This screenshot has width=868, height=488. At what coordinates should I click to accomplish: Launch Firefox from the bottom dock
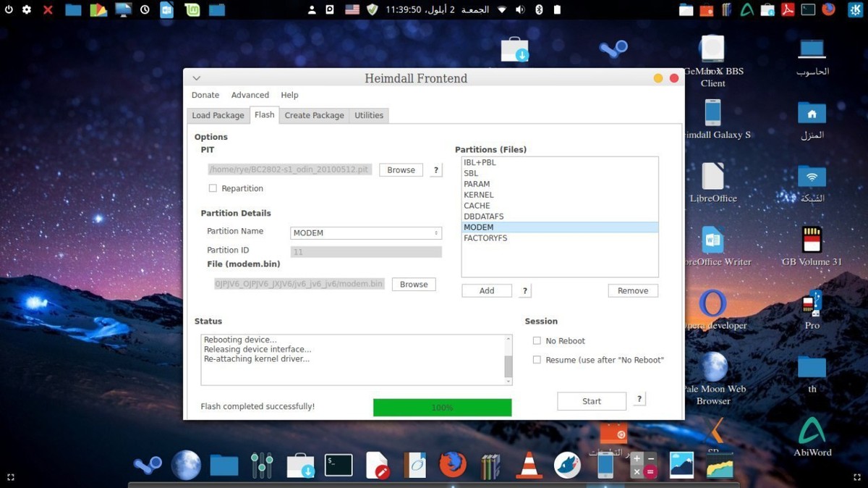pyautogui.click(x=453, y=465)
